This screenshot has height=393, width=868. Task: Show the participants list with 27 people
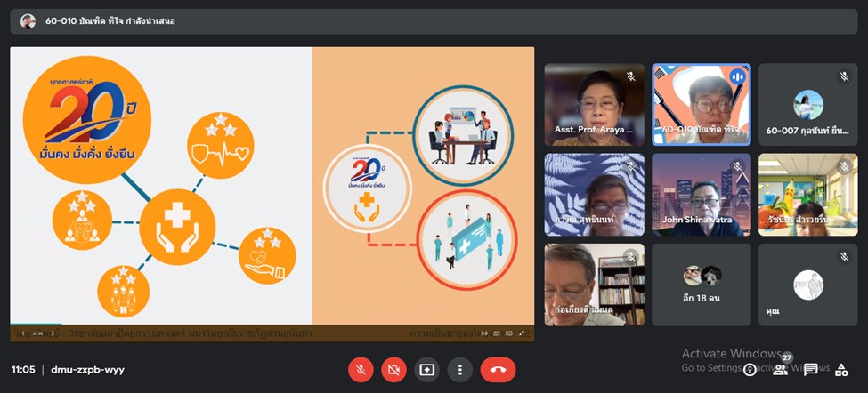pyautogui.click(x=781, y=369)
